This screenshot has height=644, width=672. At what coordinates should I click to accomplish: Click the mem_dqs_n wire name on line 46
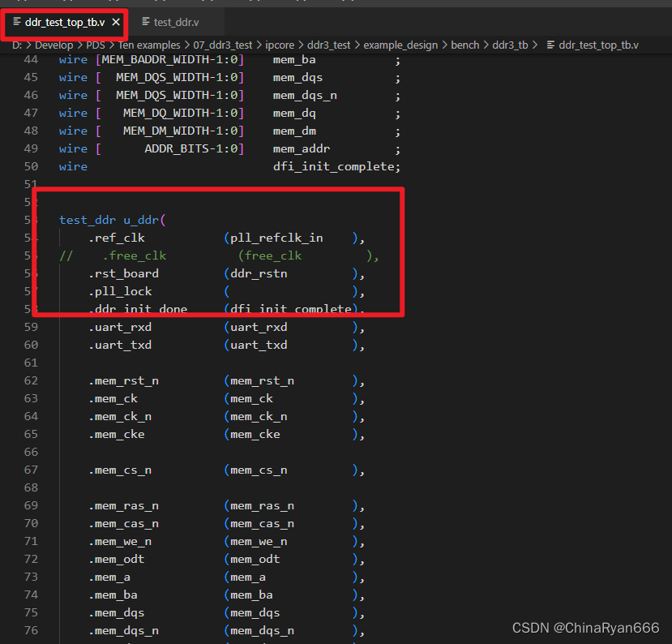click(305, 95)
